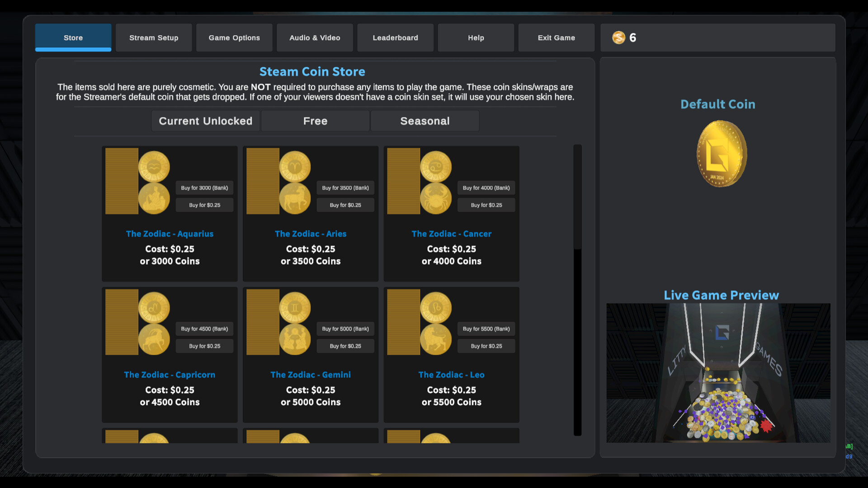Toggle the Free coins filter

point(315,121)
